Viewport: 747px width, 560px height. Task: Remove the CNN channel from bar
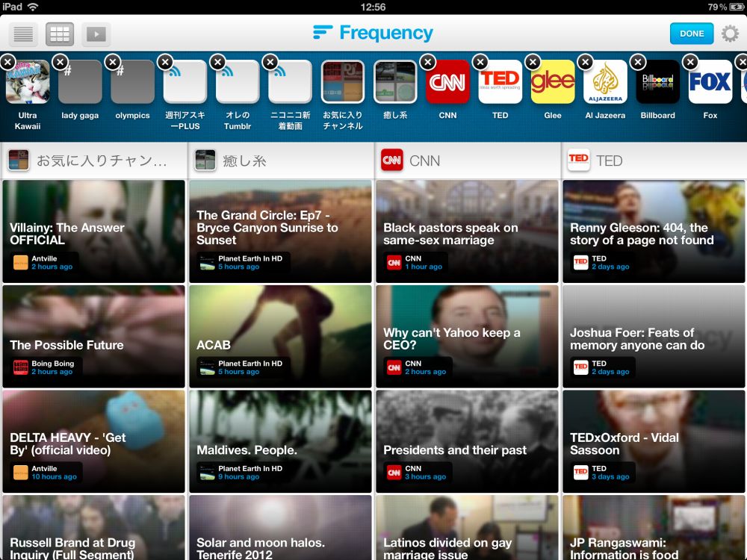click(428, 62)
